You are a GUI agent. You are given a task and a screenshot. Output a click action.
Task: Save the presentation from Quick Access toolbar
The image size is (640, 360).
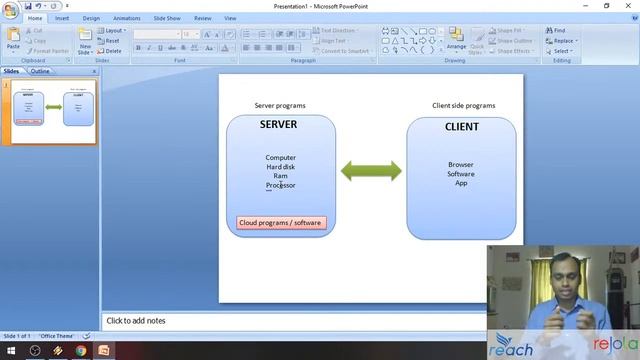point(28,6)
